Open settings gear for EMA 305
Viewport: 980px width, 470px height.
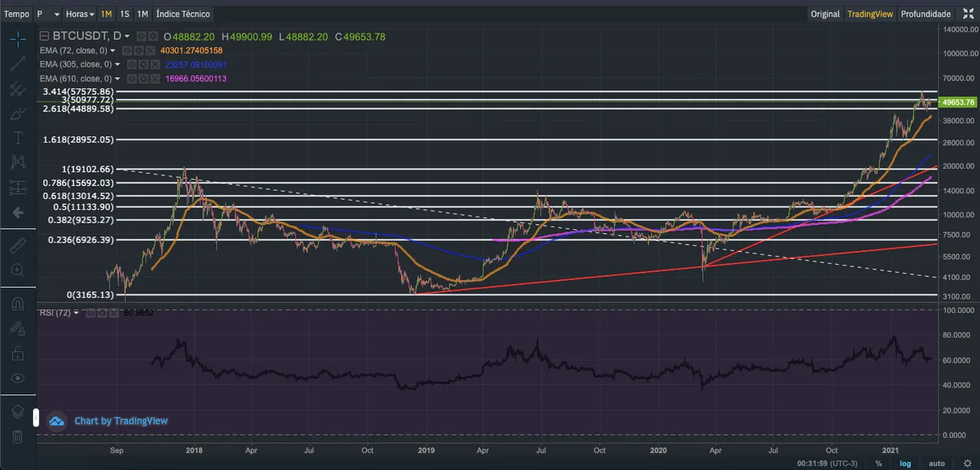(x=143, y=64)
